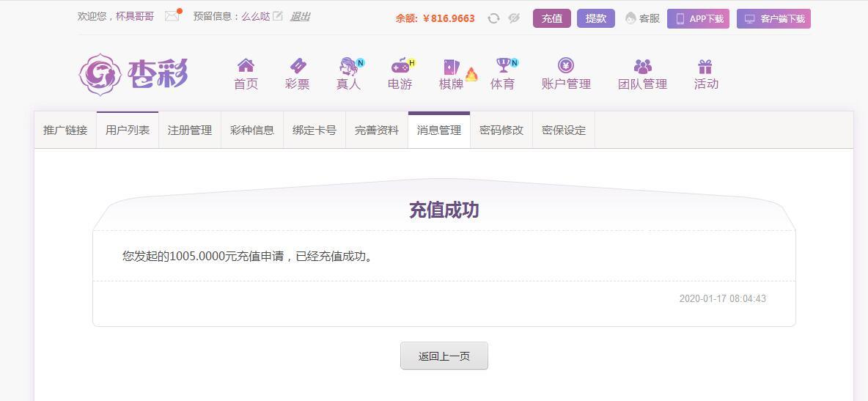Switch to 用户列表 tab
Image resolution: width=868 pixels, height=401 pixels.
[x=128, y=130]
